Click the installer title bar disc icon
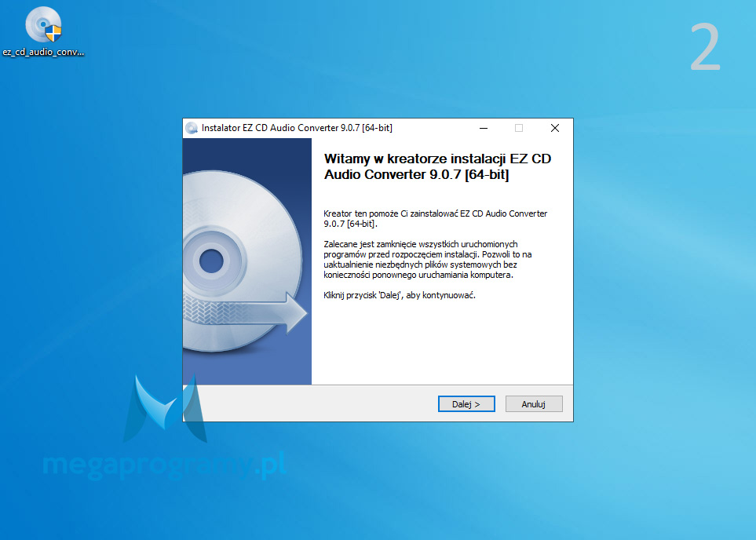This screenshot has width=756, height=540. (192, 128)
